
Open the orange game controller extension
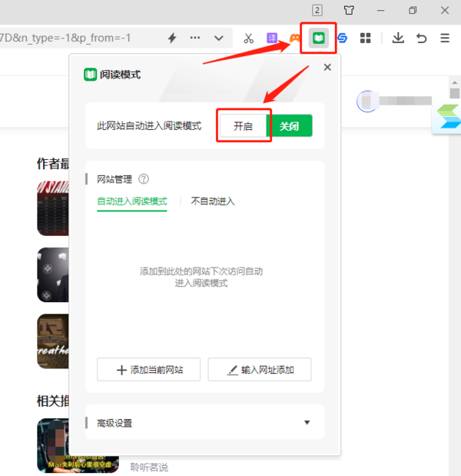(x=294, y=38)
